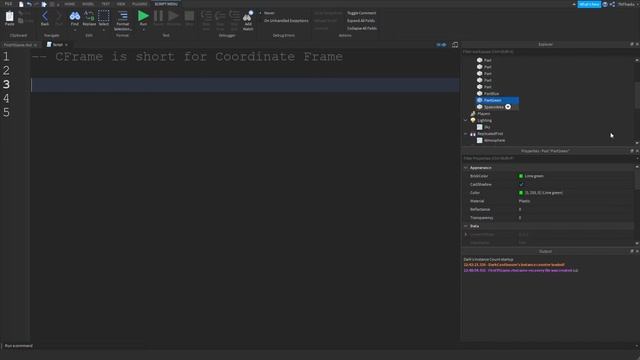Collapse the ReplicatedFirst tree node
This screenshot has width=640, height=360.
pyautogui.click(x=466, y=134)
